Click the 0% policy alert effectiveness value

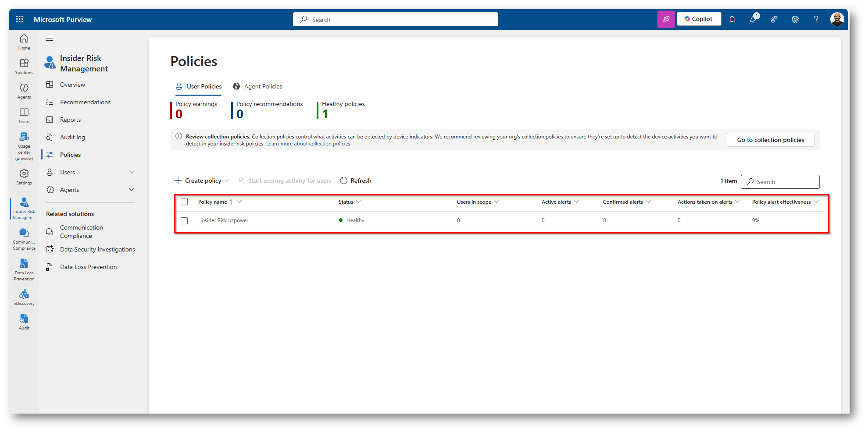pyautogui.click(x=756, y=220)
